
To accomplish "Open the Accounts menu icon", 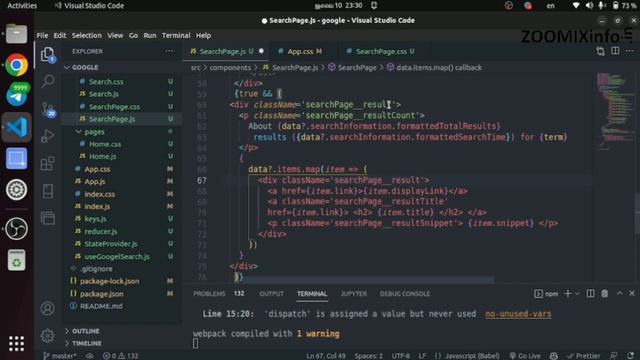I will (47, 309).
